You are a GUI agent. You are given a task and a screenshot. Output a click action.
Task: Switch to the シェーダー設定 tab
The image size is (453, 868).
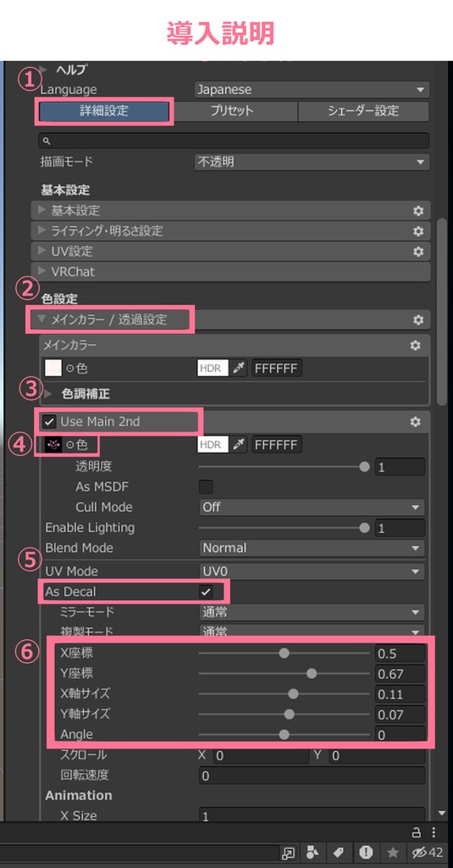tap(363, 111)
